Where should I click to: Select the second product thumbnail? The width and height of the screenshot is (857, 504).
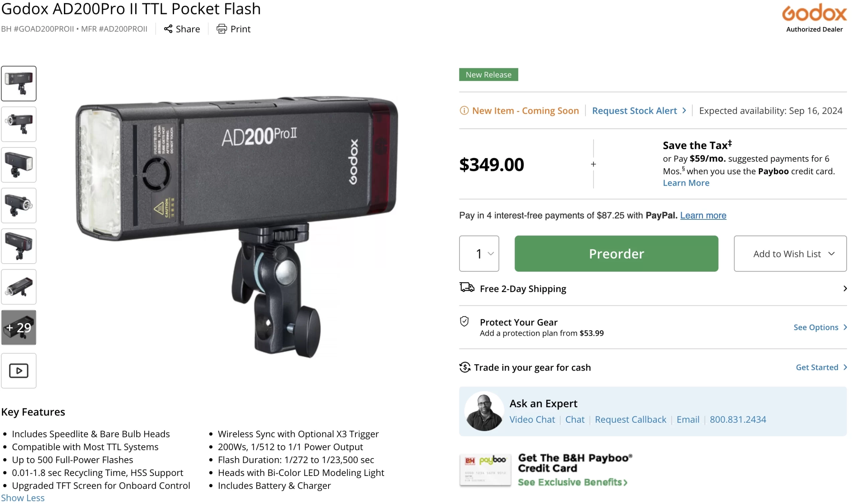coord(19,124)
